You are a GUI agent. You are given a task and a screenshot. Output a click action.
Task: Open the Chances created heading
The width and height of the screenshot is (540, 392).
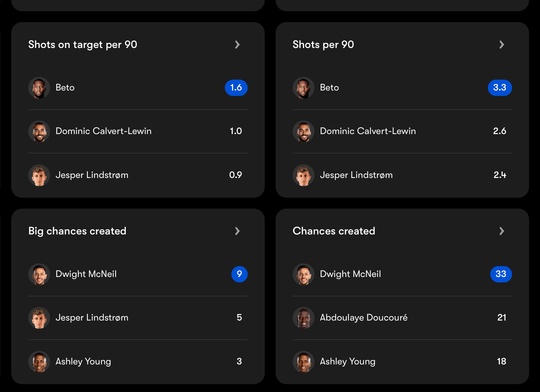point(334,231)
